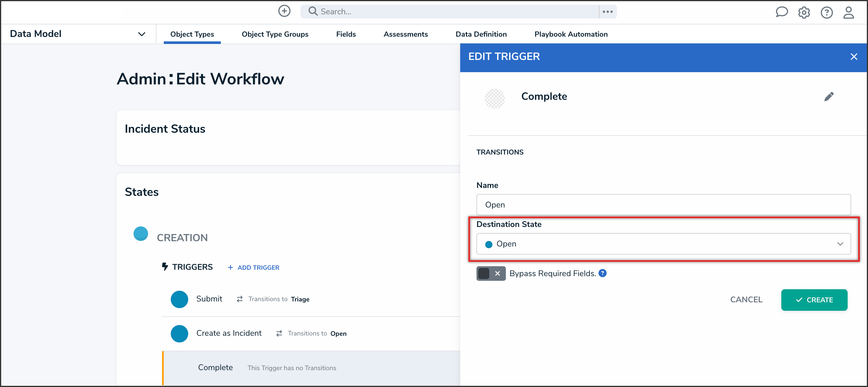
Task: Open the Data Model dropdown chevron
Action: pyautogui.click(x=142, y=34)
